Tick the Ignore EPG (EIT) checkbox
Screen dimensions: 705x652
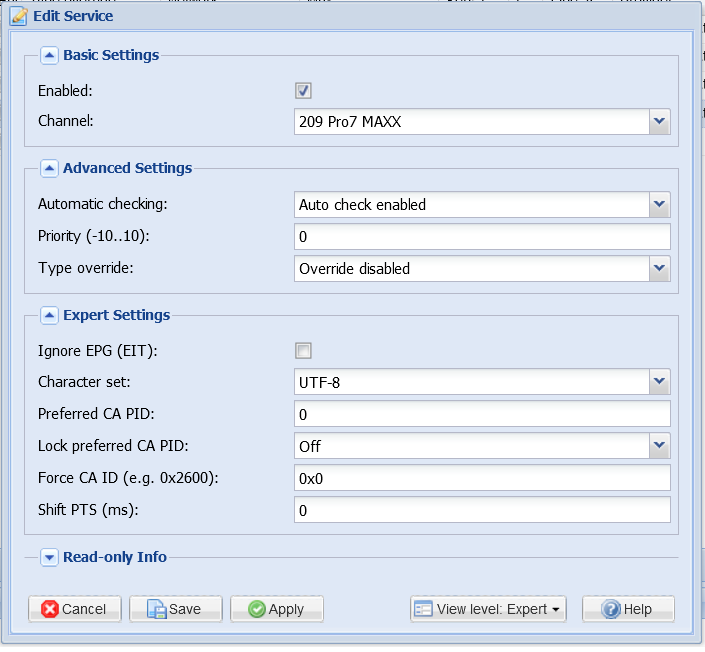pyautogui.click(x=303, y=351)
